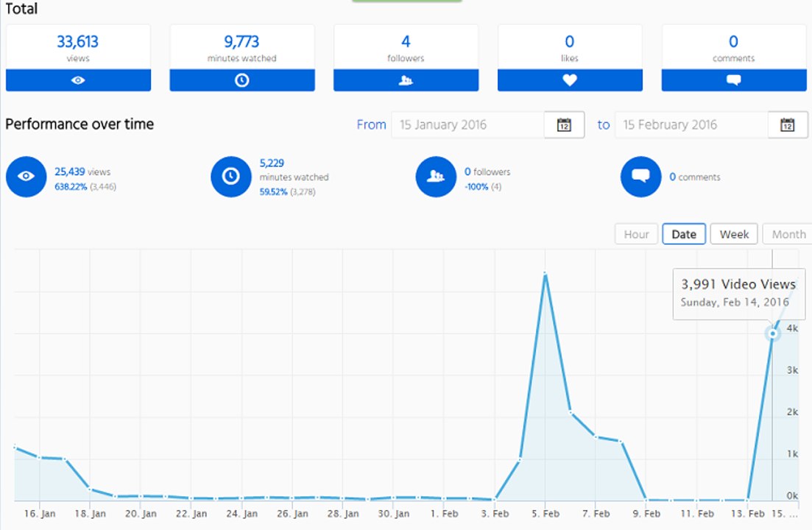Click the heart icon under likes
The height and width of the screenshot is (530, 812).
(570, 80)
